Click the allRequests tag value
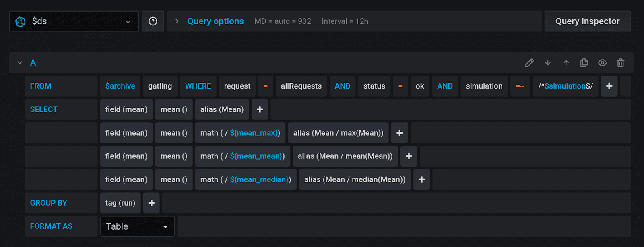644x247 pixels. (x=301, y=86)
